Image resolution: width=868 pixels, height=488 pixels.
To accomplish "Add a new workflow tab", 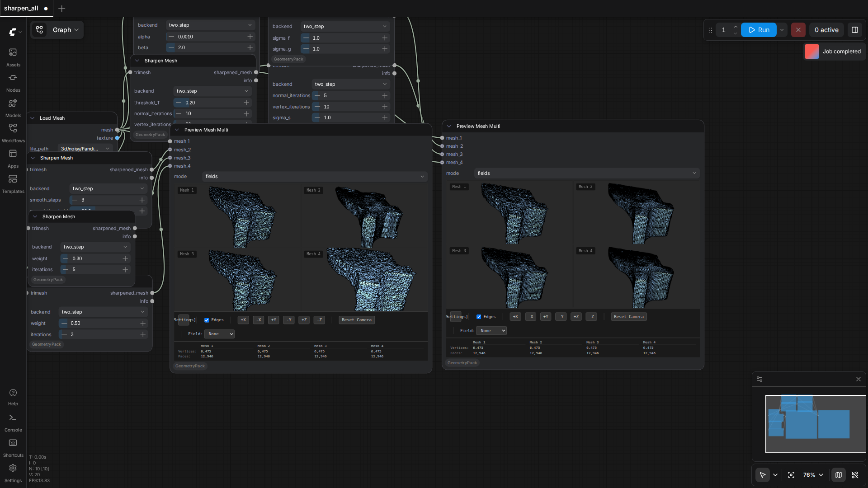I will click(62, 9).
